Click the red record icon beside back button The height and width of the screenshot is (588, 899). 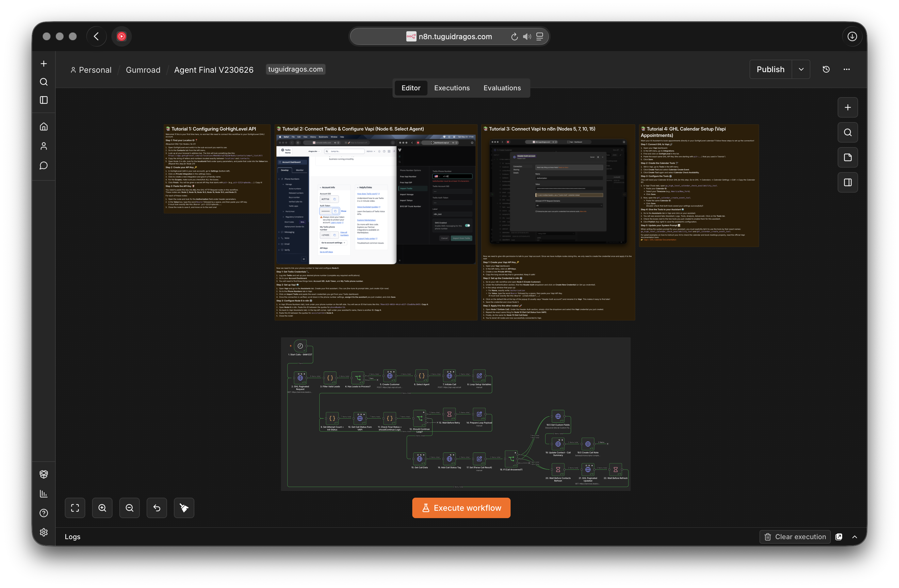[x=121, y=36]
